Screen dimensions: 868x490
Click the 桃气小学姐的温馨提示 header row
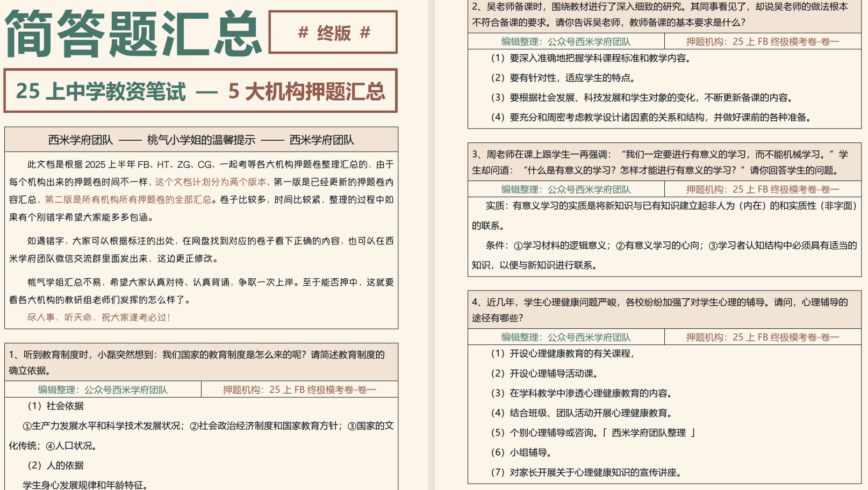pos(201,140)
